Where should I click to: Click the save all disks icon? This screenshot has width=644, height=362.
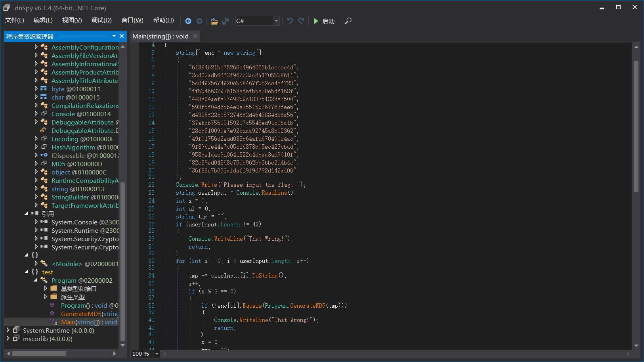(x=225, y=21)
